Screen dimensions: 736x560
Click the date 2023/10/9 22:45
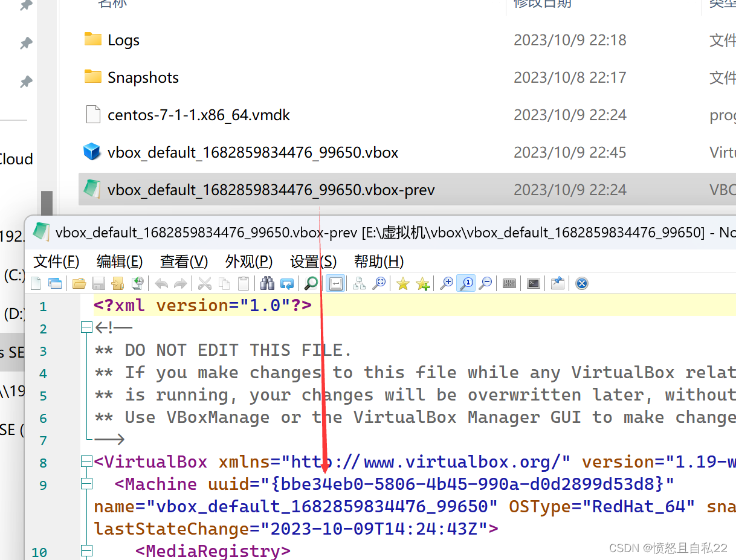point(570,153)
